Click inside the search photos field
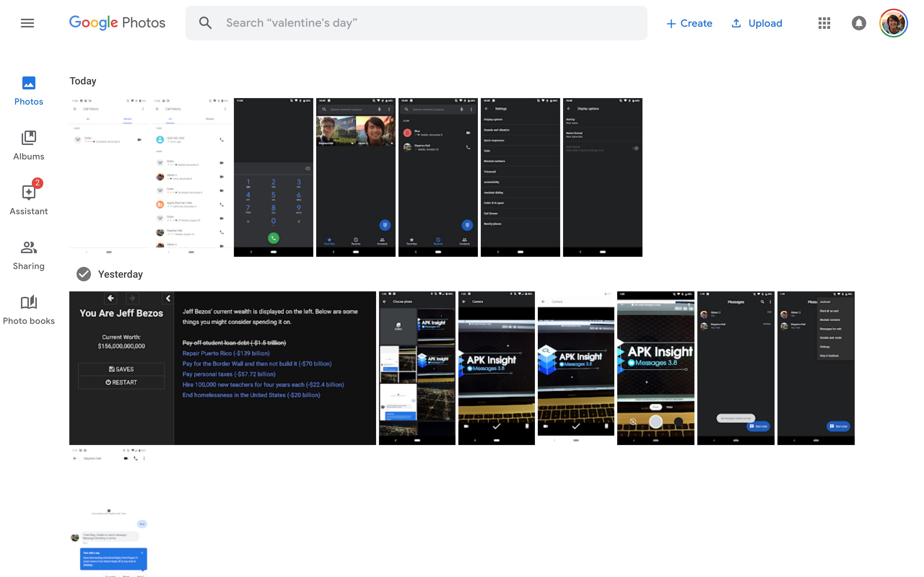 pos(382,22)
